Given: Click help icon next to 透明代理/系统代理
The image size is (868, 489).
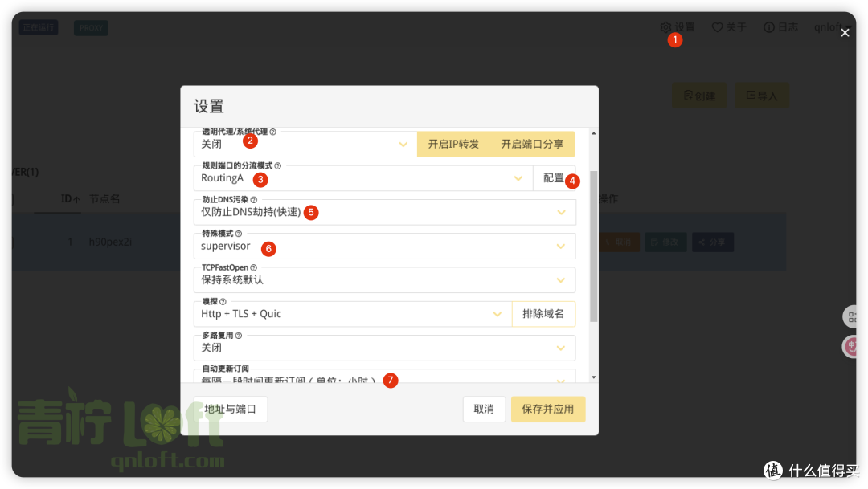Looking at the screenshot, I should [x=273, y=132].
